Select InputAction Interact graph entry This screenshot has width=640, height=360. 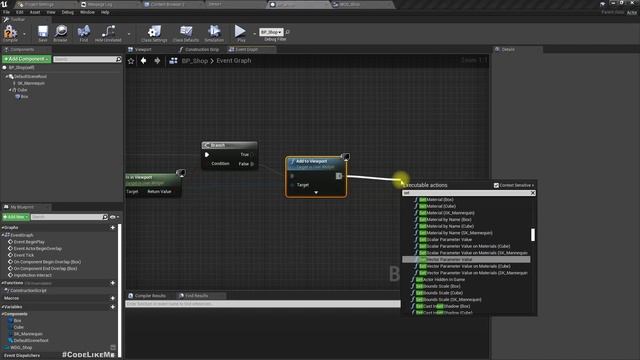[33, 276]
